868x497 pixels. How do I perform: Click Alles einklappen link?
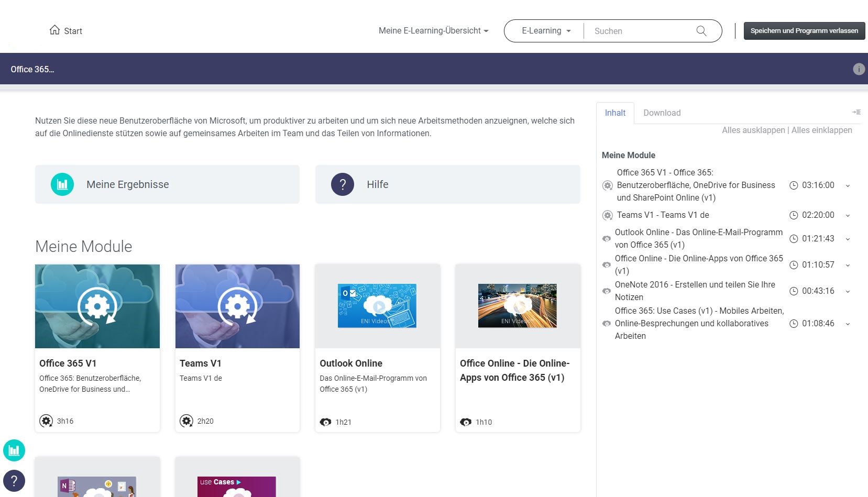(x=822, y=130)
